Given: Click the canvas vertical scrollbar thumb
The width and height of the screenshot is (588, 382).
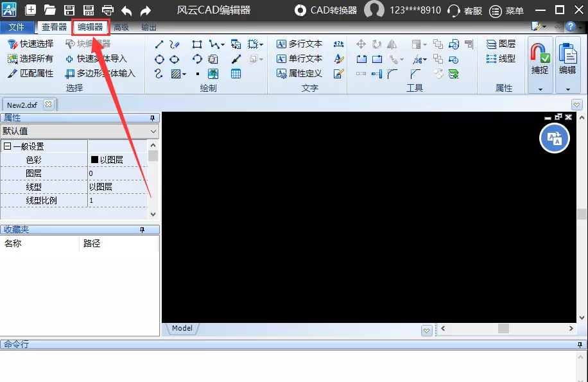Looking at the screenshot, I should click(582, 214).
